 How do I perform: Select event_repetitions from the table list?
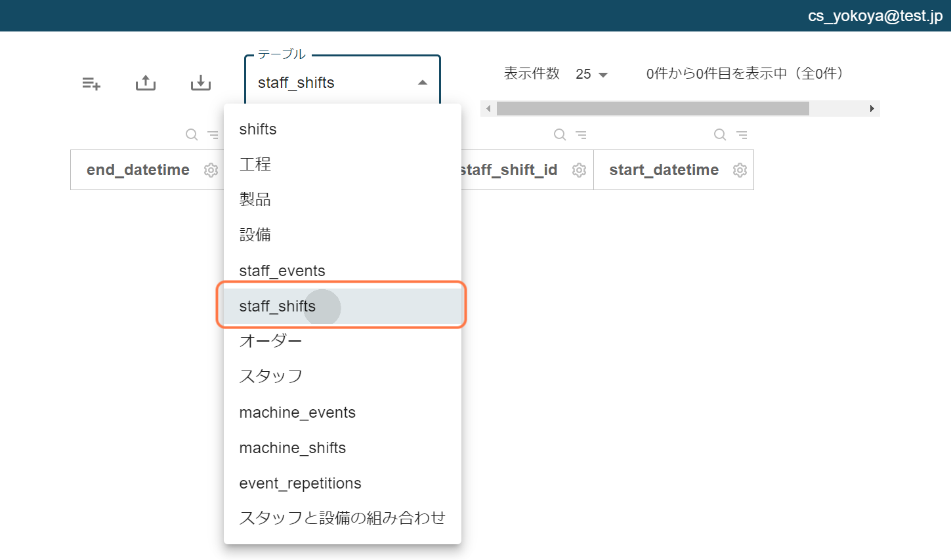[343, 483]
